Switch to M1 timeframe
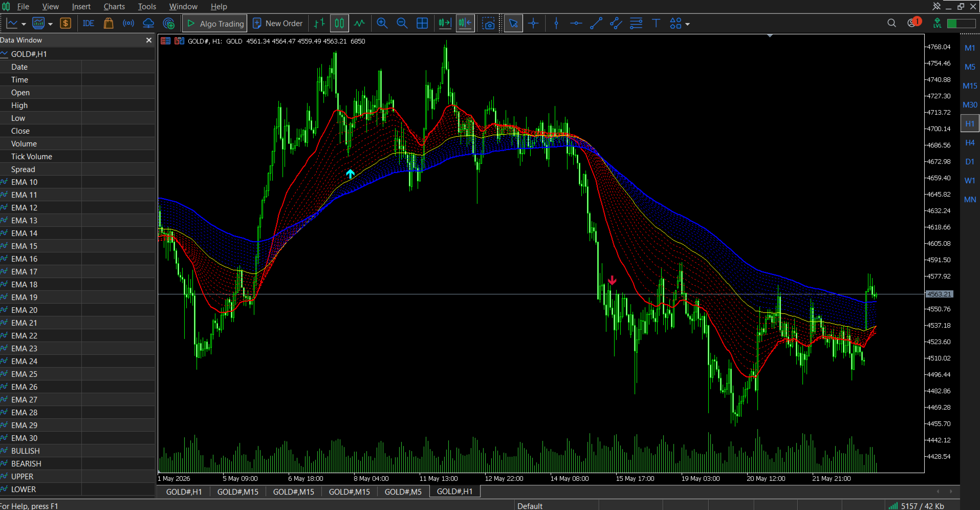The height and width of the screenshot is (510, 980). [970, 48]
